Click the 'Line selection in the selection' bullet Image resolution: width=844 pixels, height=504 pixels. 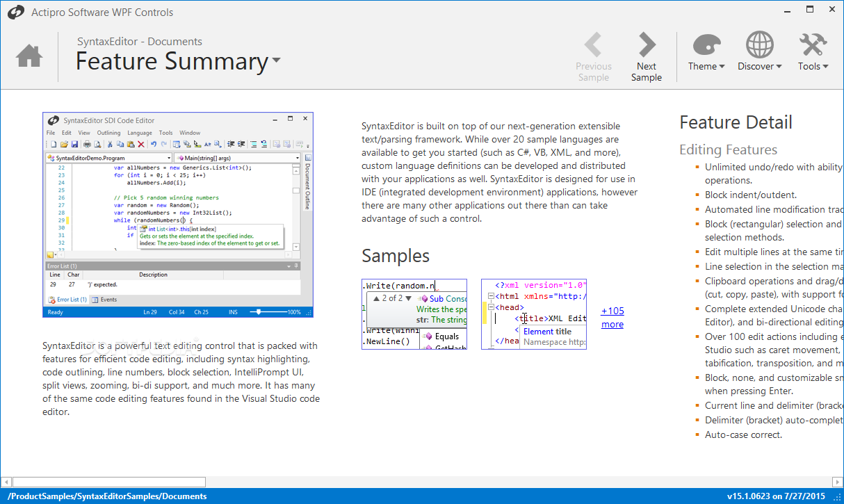coord(774,267)
